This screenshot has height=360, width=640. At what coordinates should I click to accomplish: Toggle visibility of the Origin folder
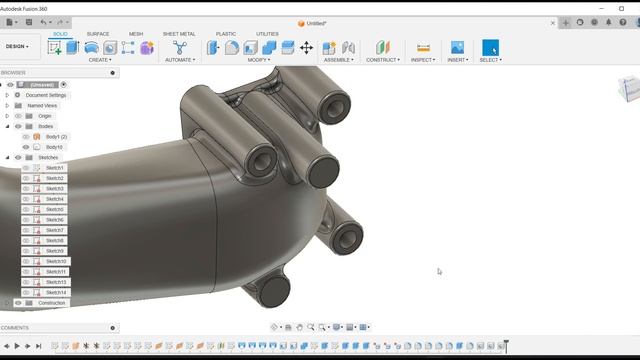point(18,116)
